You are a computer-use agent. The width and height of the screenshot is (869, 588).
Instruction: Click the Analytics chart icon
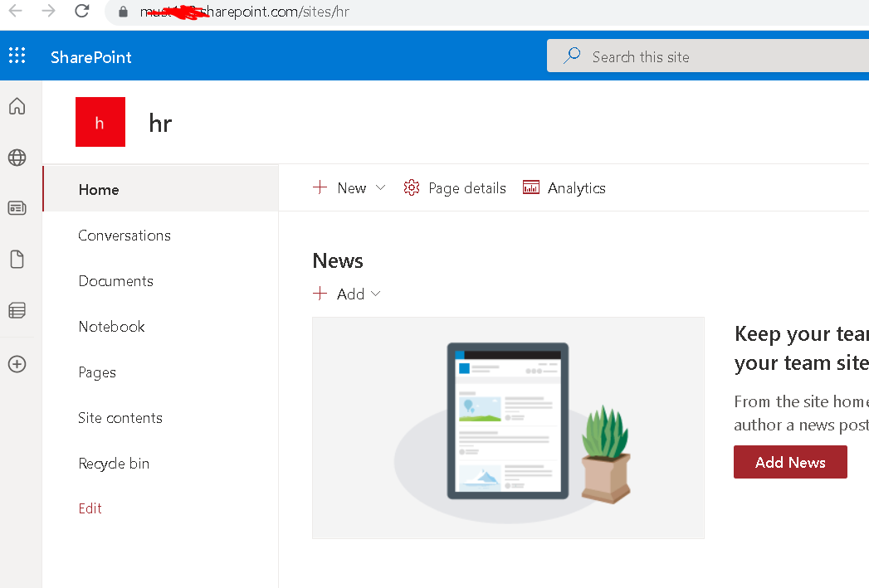coord(531,187)
